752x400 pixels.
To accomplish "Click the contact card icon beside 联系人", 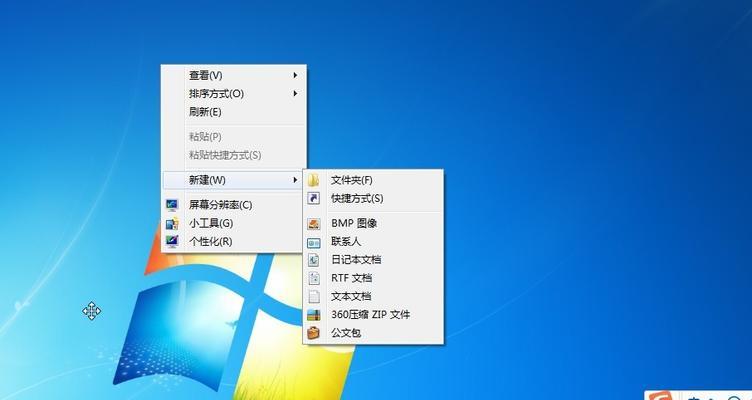I will pyautogui.click(x=314, y=243).
